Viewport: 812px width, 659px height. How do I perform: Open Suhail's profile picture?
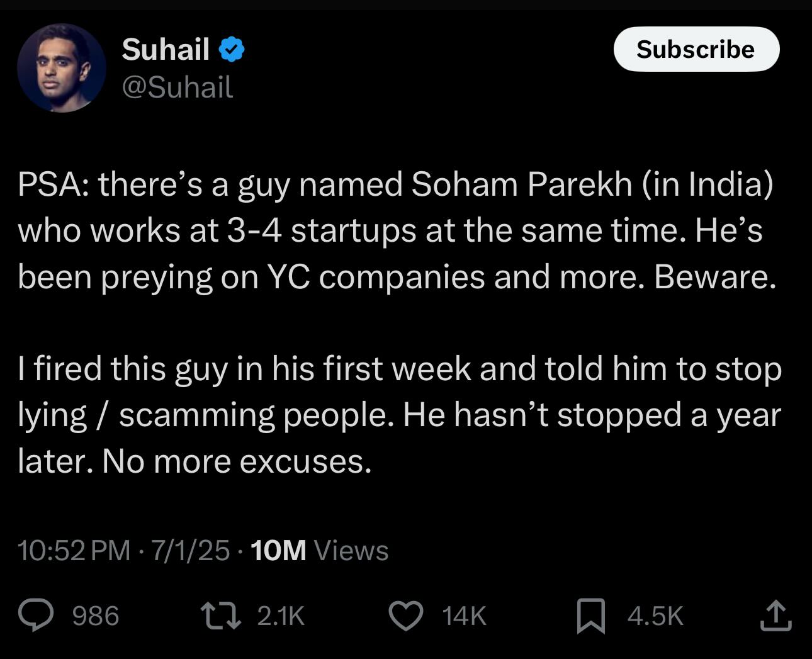pyautogui.click(x=62, y=68)
